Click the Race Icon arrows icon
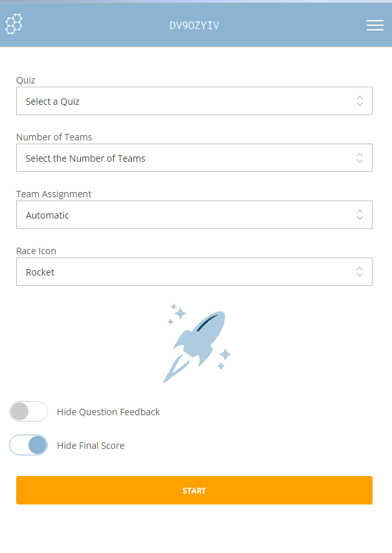Screen dimensions: 392x553 tap(360, 272)
